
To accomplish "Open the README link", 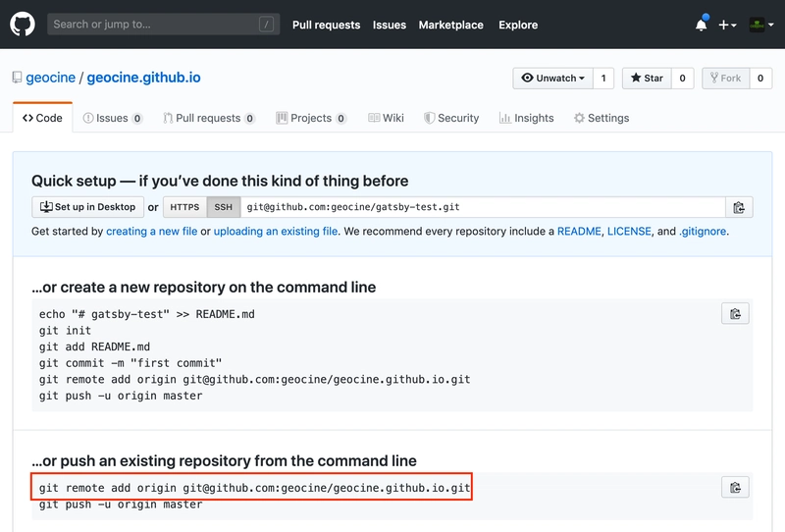I will (579, 232).
